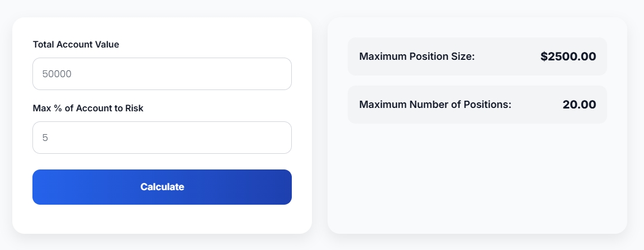The image size is (644, 250).
Task: Click the "Max % of Account to Risk" label
Action: click(88, 109)
